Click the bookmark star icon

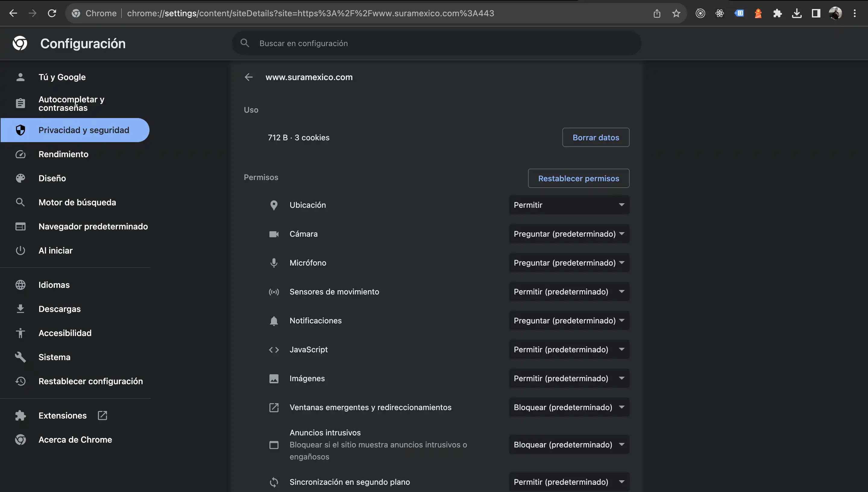coord(676,13)
